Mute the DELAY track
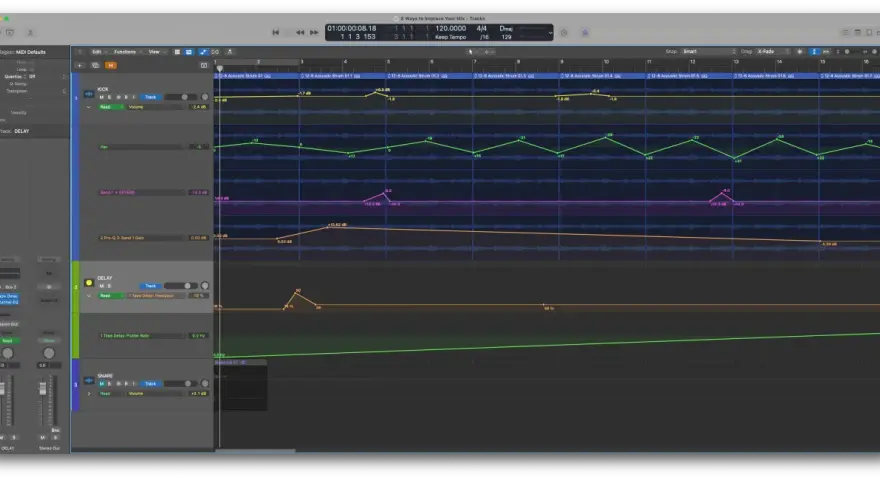Viewport: 880px width, 480px height. (x=102, y=286)
